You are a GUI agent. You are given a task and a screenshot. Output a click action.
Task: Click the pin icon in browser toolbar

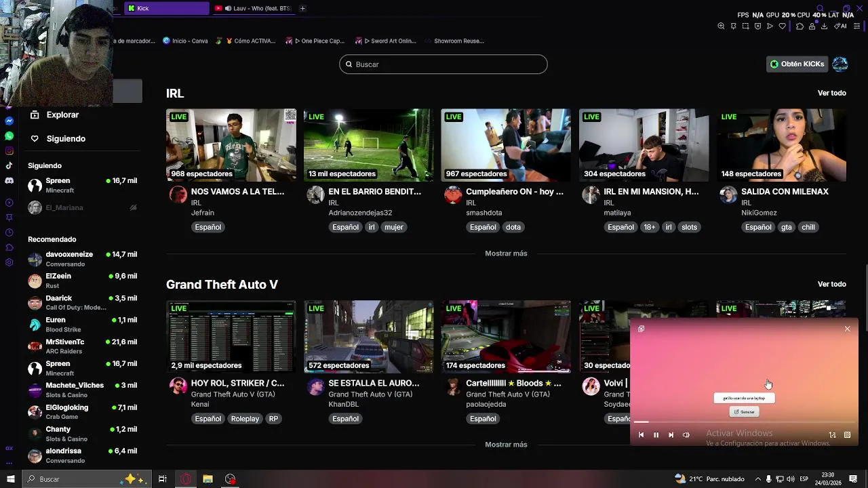(733, 26)
